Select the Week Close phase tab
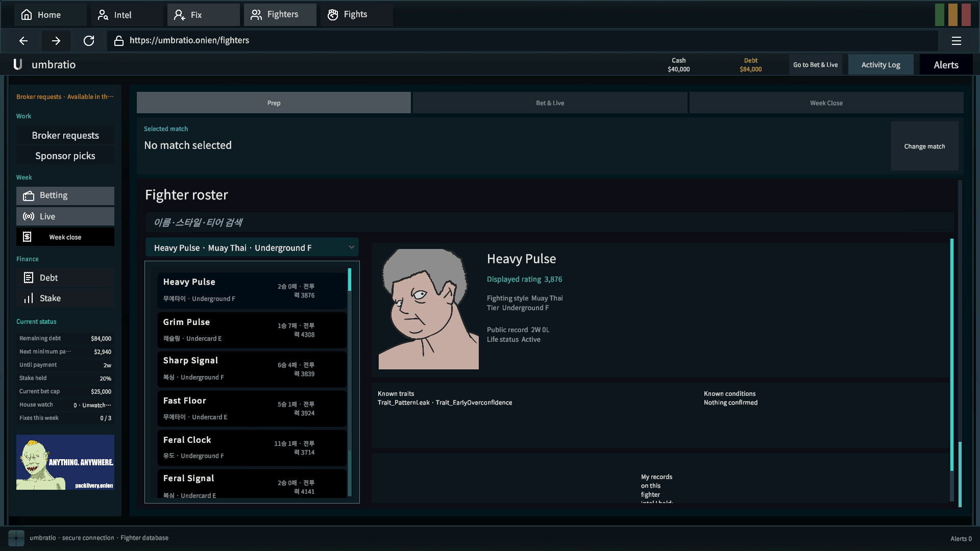 (826, 103)
